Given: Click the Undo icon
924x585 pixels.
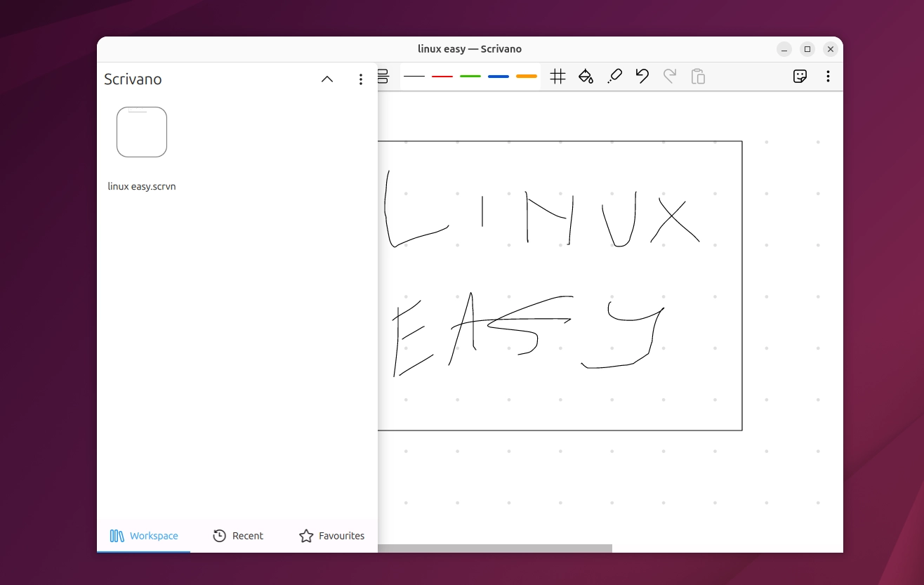Looking at the screenshot, I should [642, 77].
